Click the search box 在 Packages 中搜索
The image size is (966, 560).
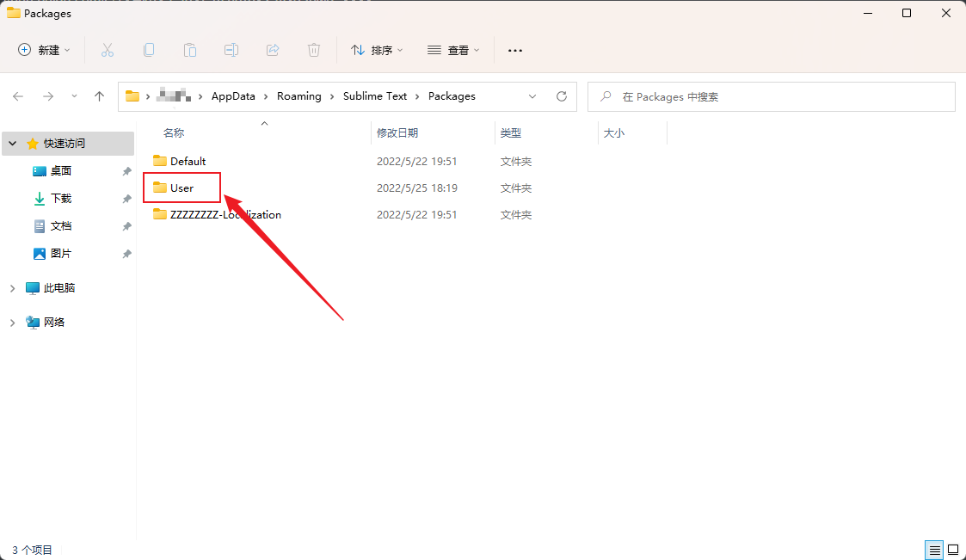772,96
